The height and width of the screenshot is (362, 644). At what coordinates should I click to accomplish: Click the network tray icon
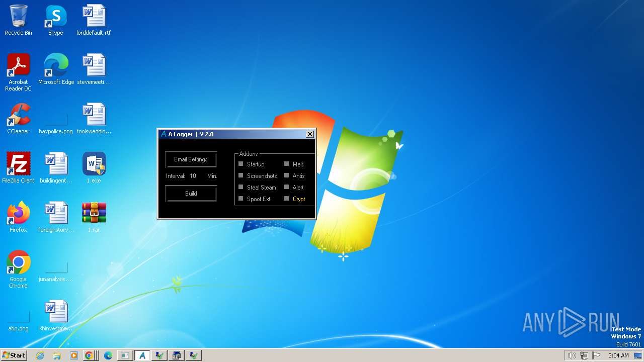coord(584,355)
